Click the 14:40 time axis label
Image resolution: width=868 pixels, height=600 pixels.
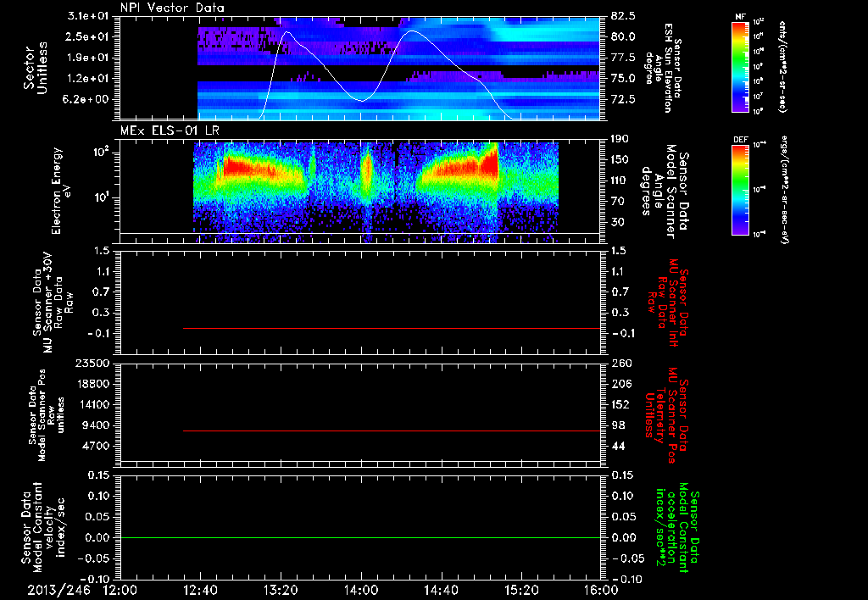[x=441, y=590]
